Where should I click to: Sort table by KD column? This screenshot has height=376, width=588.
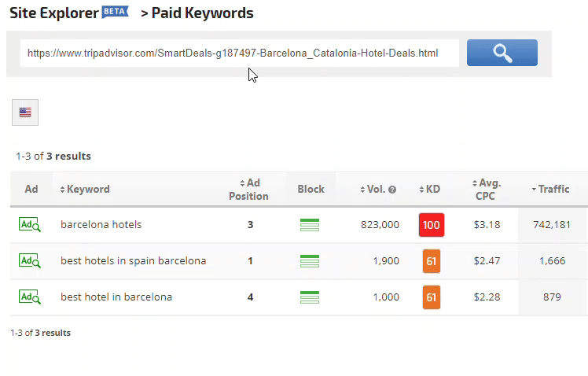click(430, 189)
